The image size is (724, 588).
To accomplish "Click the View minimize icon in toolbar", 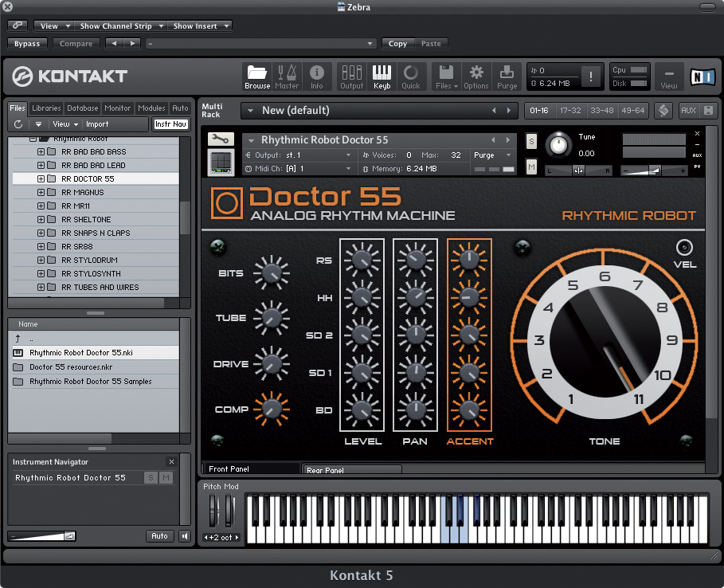I will point(668,76).
